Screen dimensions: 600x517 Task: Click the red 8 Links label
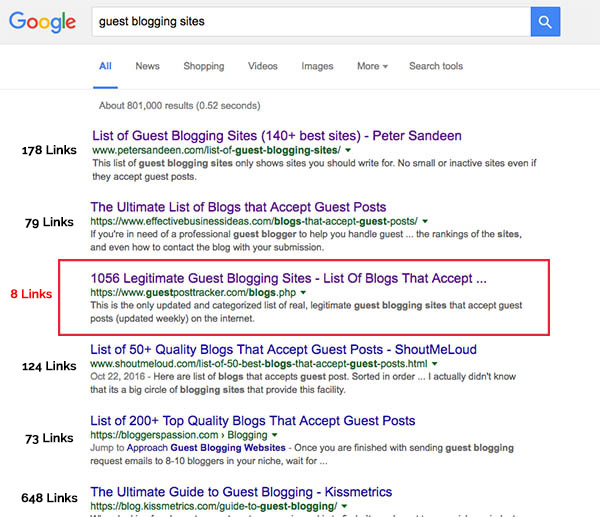click(x=31, y=294)
